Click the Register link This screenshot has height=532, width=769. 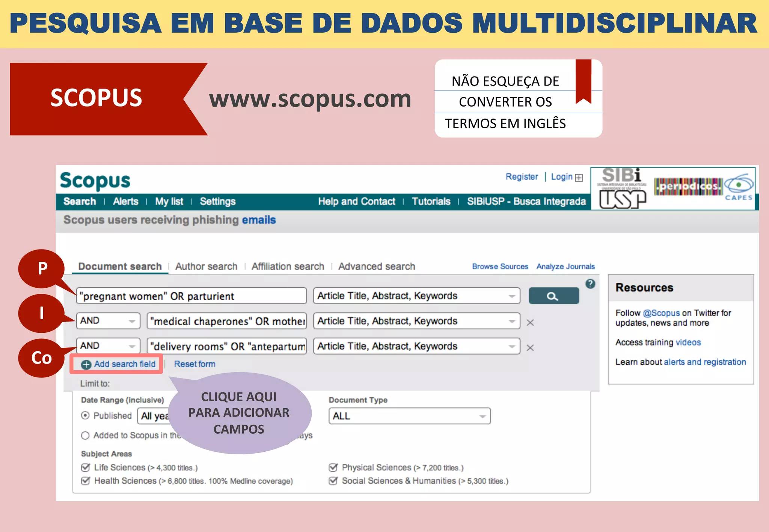coord(522,177)
